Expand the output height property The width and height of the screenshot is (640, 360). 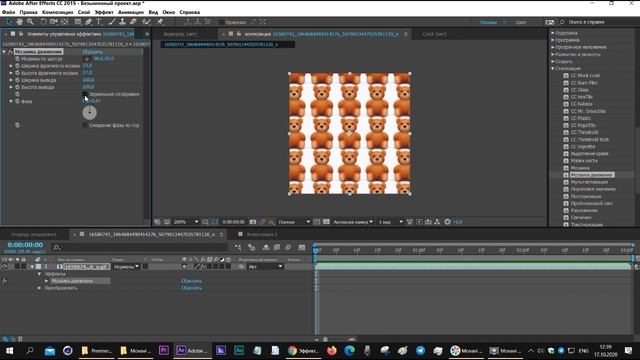11,87
